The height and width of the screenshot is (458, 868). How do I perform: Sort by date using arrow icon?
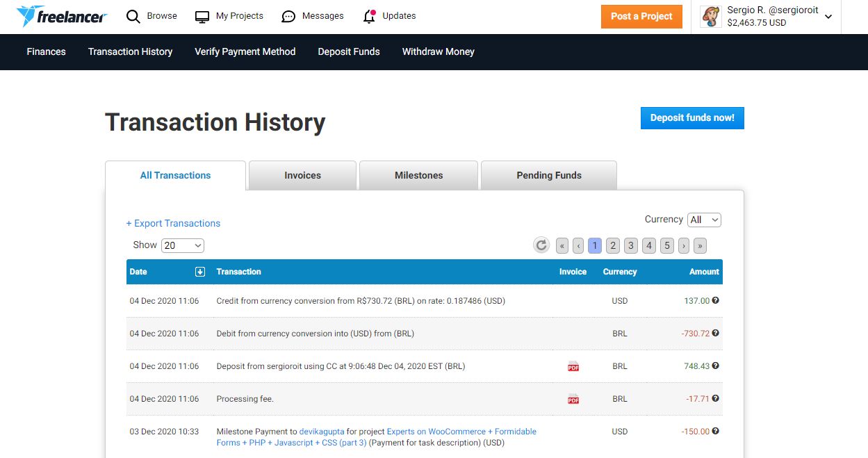coord(200,272)
